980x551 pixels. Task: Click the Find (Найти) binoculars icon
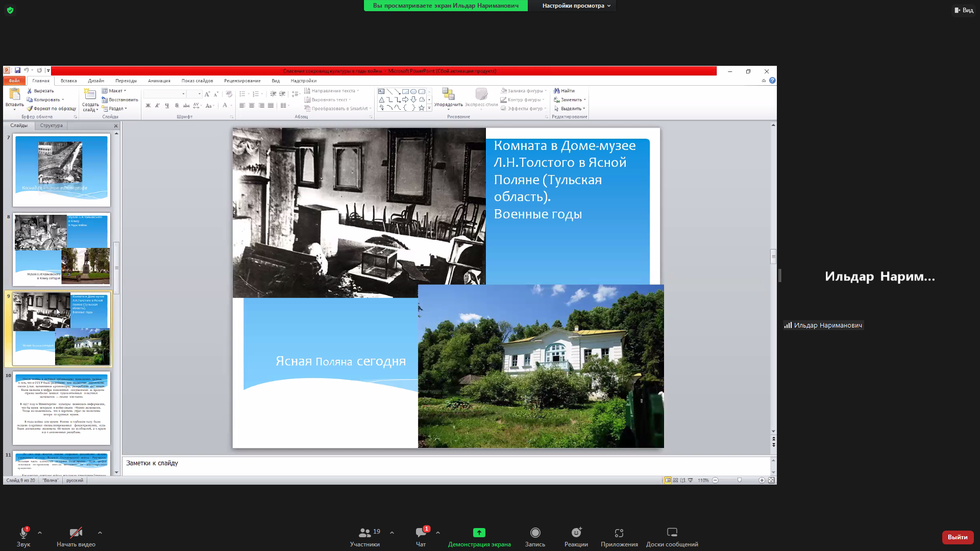[x=557, y=91]
